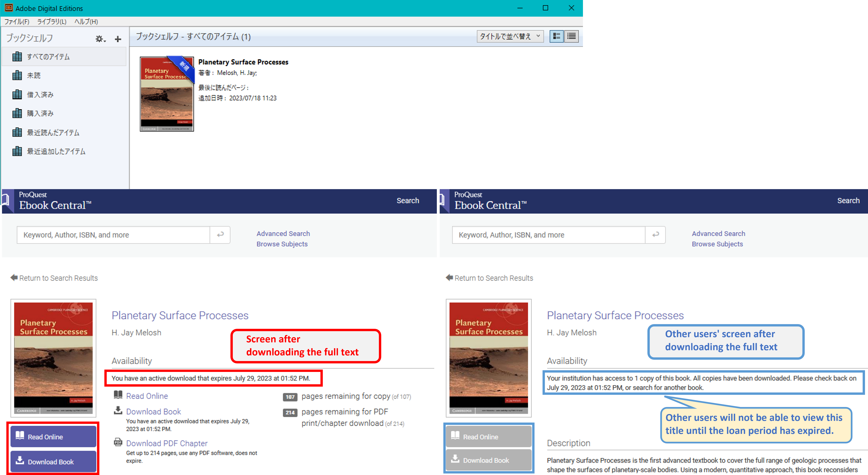Click the Download PDF Chapter link
The height and width of the screenshot is (475, 868).
pyautogui.click(x=167, y=443)
